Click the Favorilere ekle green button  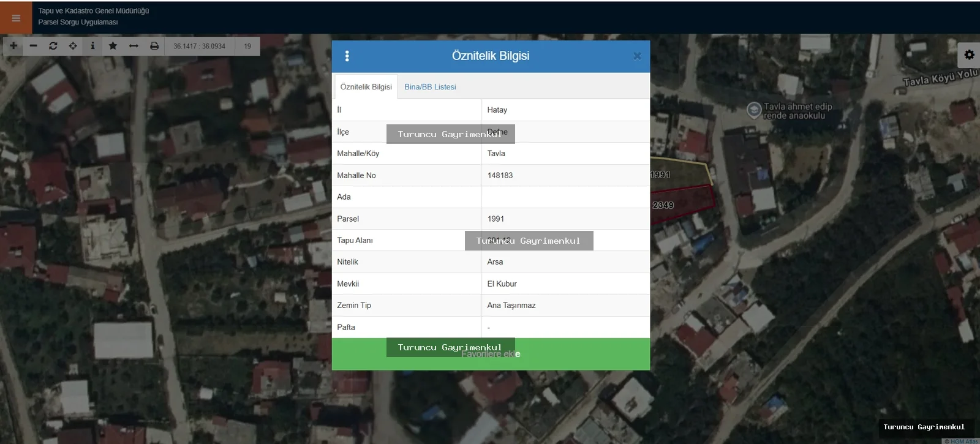(x=491, y=354)
